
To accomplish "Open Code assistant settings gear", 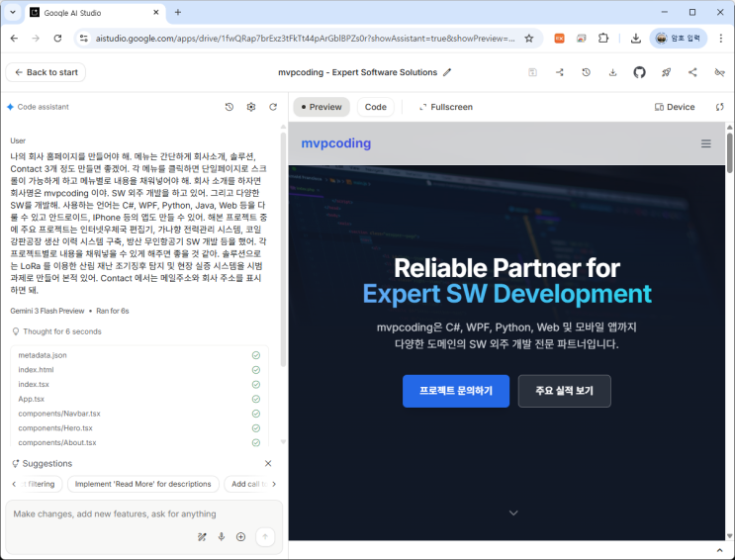I will (x=251, y=107).
